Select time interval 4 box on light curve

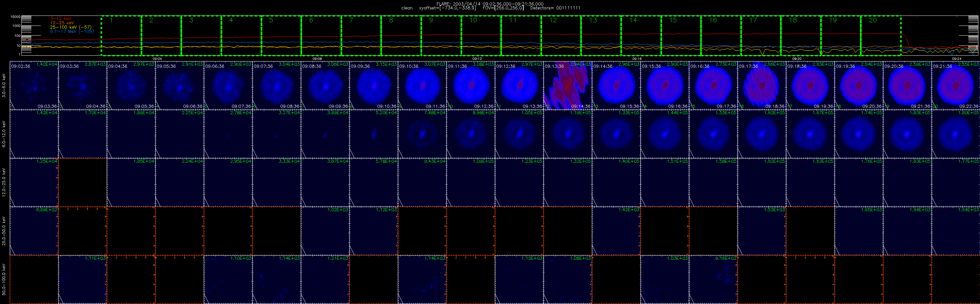tap(241, 35)
